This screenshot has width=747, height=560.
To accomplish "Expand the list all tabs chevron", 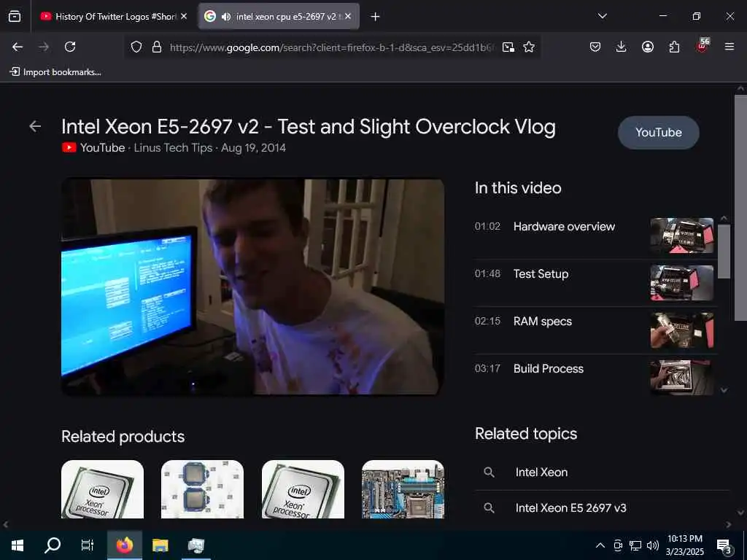I will coord(602,16).
